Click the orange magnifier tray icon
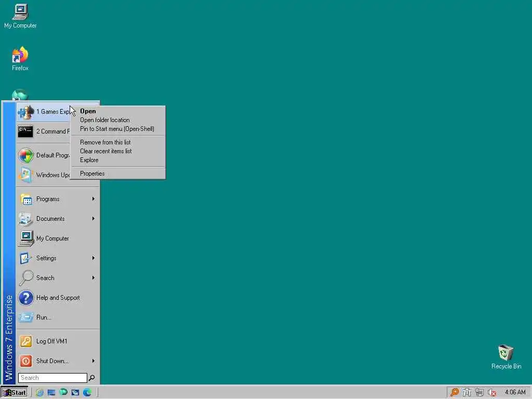 pyautogui.click(x=454, y=392)
